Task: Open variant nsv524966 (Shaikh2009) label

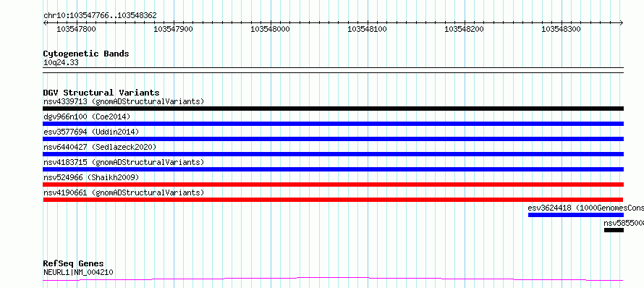Action: [x=91, y=177]
